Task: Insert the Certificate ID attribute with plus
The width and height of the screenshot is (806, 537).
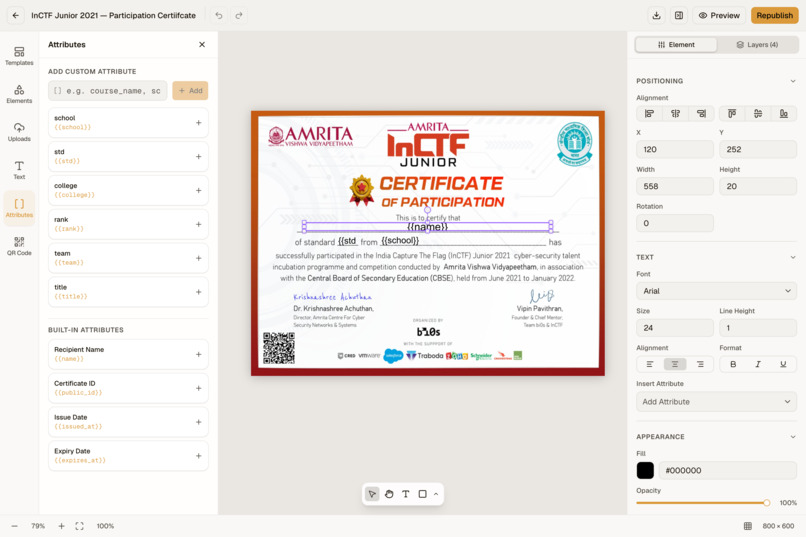Action: pyautogui.click(x=198, y=388)
